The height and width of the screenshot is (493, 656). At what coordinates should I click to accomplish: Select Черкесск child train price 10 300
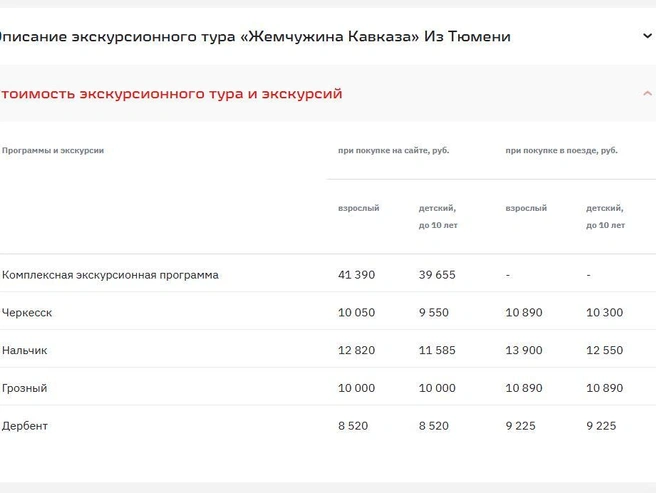[x=605, y=313]
